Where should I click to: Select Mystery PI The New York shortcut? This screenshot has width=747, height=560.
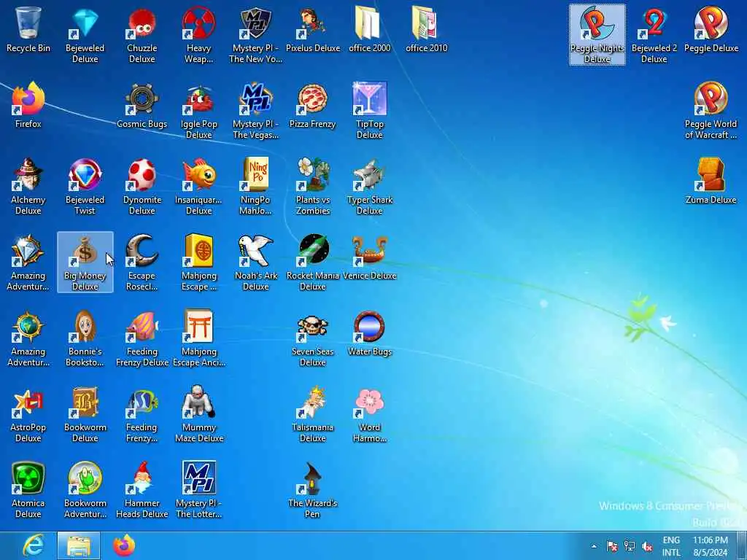point(256,34)
